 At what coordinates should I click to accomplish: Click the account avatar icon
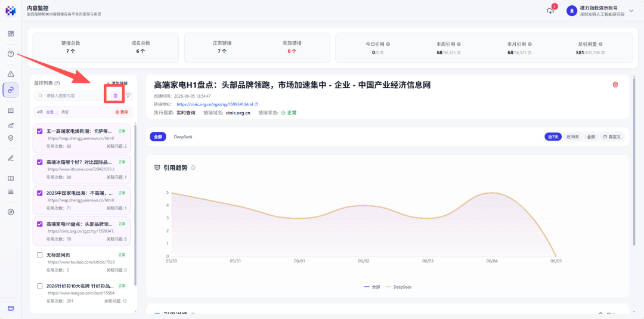tap(572, 11)
